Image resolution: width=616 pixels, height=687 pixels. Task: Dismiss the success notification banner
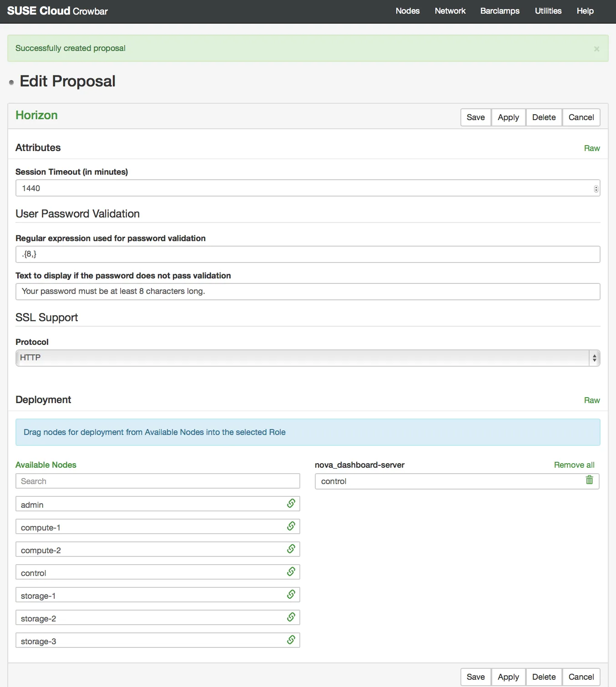click(x=596, y=49)
